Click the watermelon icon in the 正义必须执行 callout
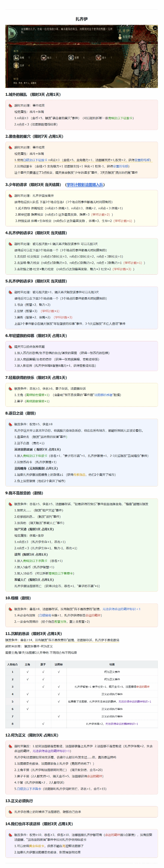Viewport: 164px width, 868px height. click(x=10, y=812)
